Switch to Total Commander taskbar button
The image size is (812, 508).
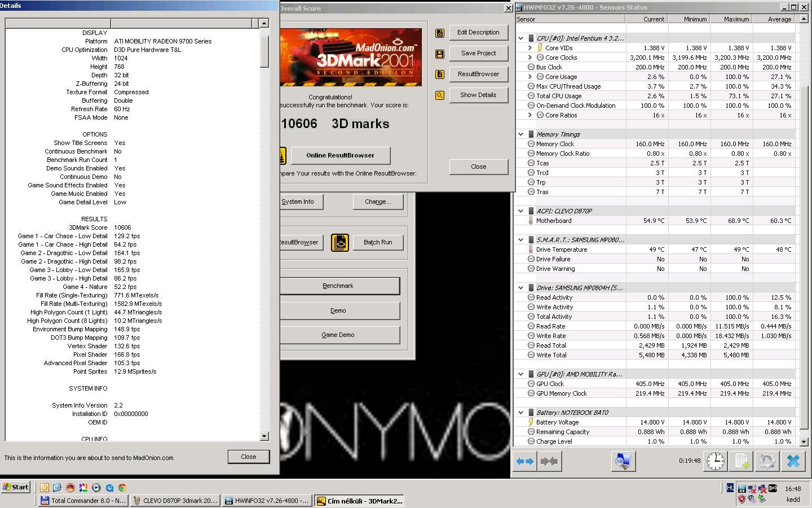[x=83, y=501]
